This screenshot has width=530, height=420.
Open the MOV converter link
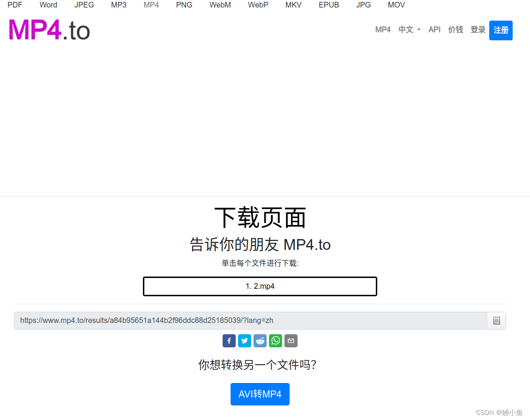point(396,5)
